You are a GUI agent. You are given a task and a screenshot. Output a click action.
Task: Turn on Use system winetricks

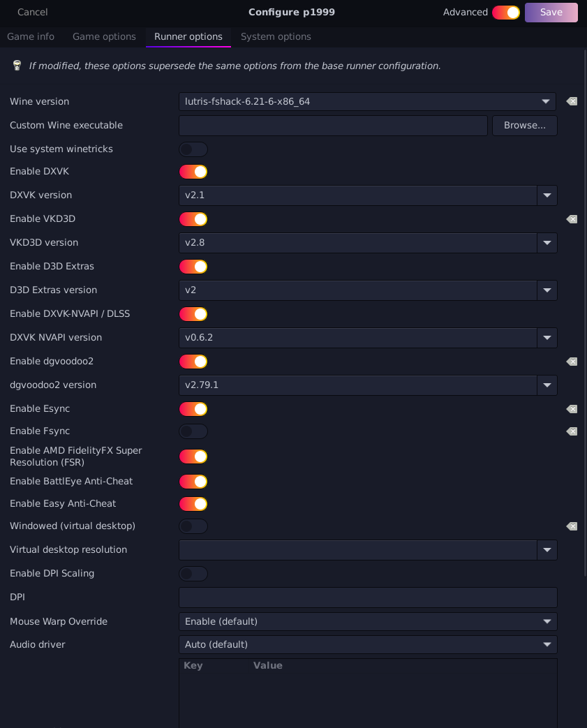click(193, 149)
